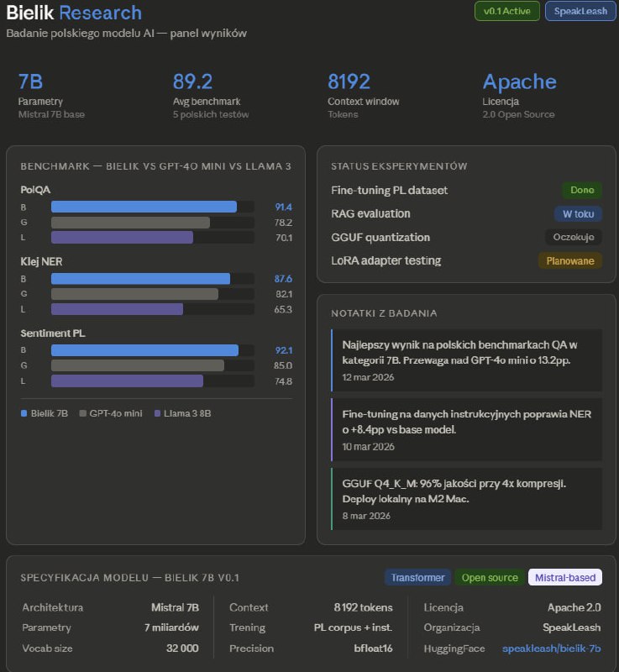The image size is (619, 672).
Task: Click the PolQA Bielik bar showing 91.4
Action: point(144,207)
